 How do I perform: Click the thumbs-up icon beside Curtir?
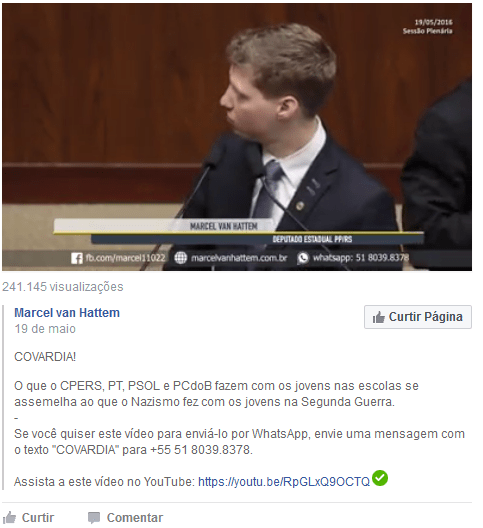pos(9,518)
